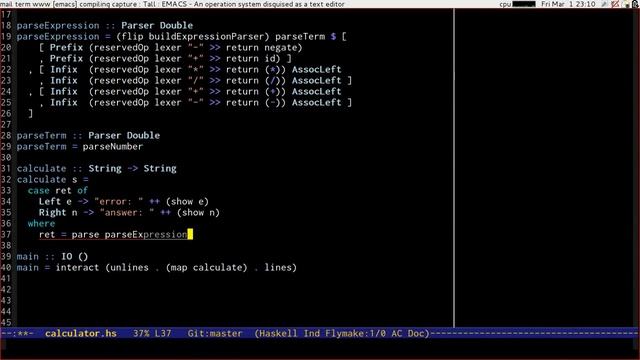This screenshot has height=360, width=640.
Task: Click 'Parser Double' on line 18
Action: pos(157,25)
